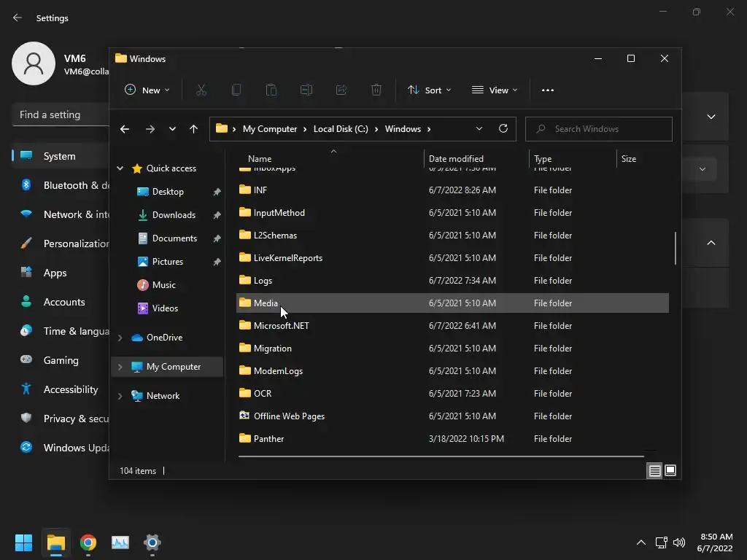Collapse the Quick access tree node
Viewport: 747px width, 560px height.
click(120, 168)
